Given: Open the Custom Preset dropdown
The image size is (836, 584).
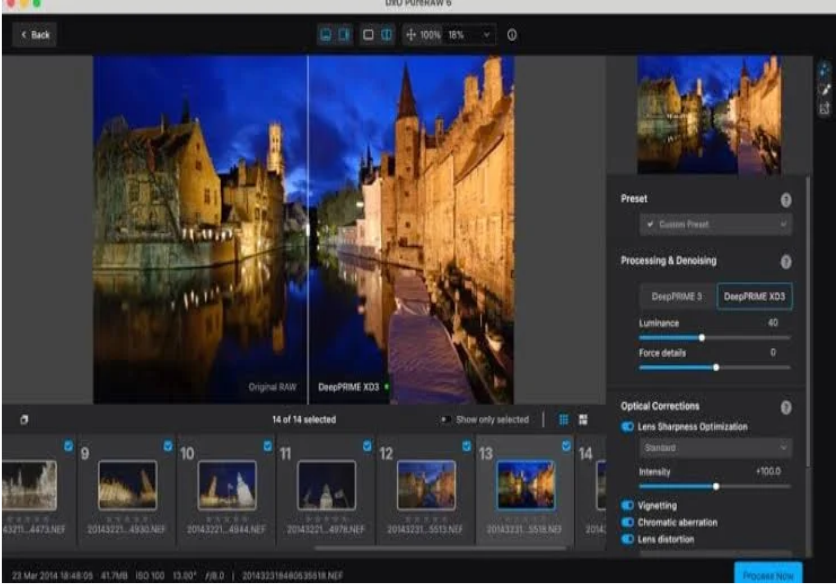Looking at the screenshot, I should pos(716,225).
